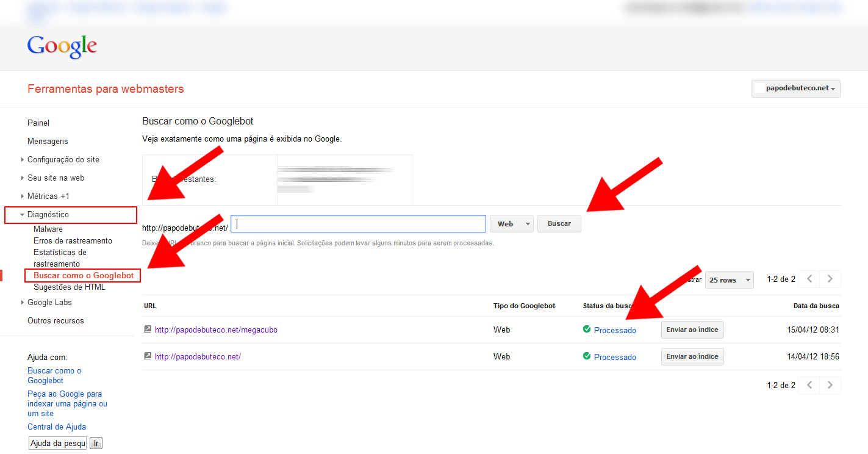Image resolution: width=868 pixels, height=454 pixels.
Task: Select Malware under Diagnóstico
Action: coord(48,229)
